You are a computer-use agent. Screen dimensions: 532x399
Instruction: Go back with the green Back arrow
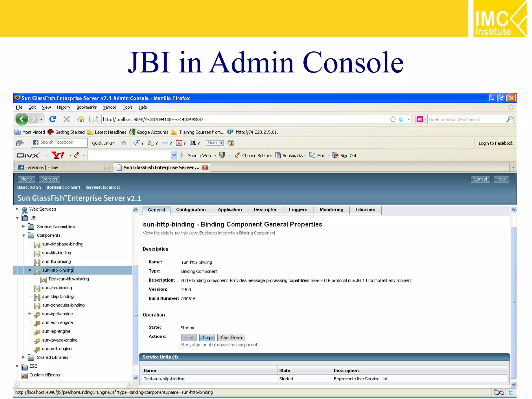(x=22, y=119)
